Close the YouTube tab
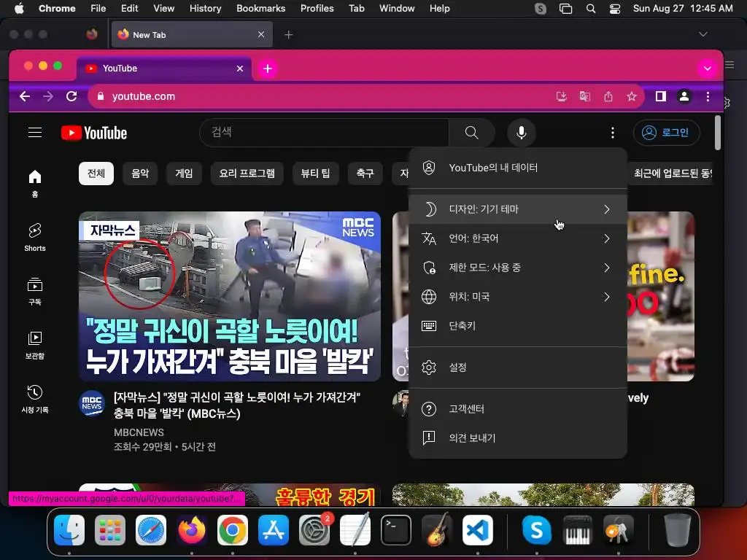 pos(239,69)
